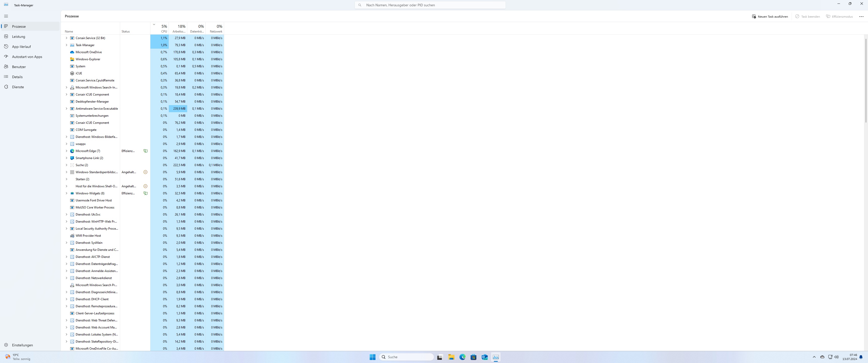
Task: Select the Windows-Explorer process row
Action: coord(88,59)
